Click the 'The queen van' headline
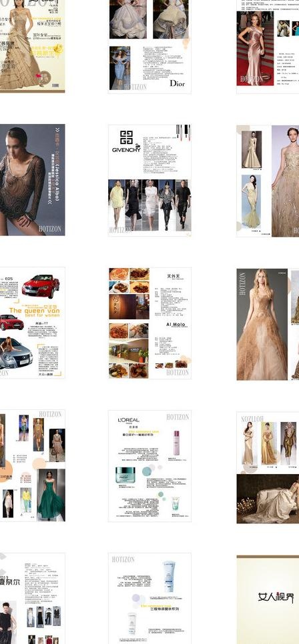Viewport: 299px width, 644px height. [34, 311]
